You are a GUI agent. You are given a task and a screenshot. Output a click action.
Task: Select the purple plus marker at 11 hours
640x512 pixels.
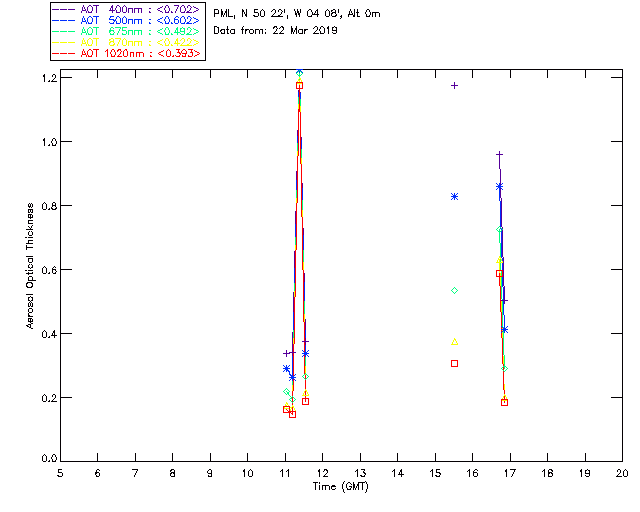pos(286,353)
